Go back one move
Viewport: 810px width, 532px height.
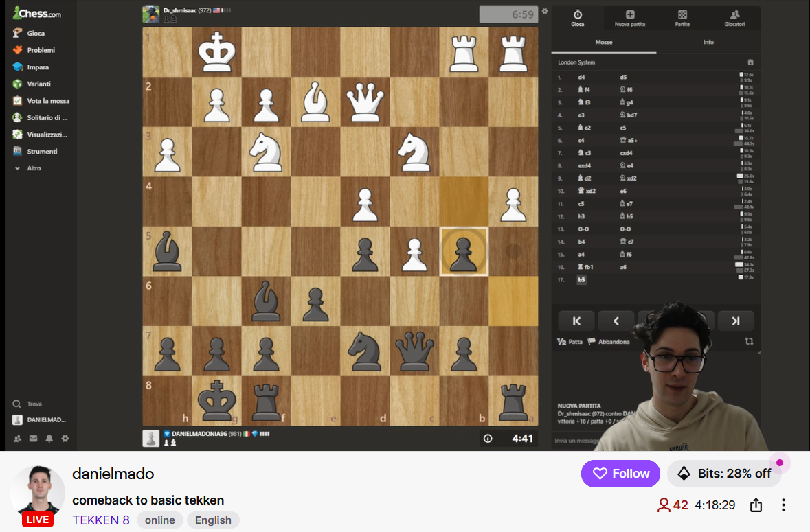coord(616,321)
